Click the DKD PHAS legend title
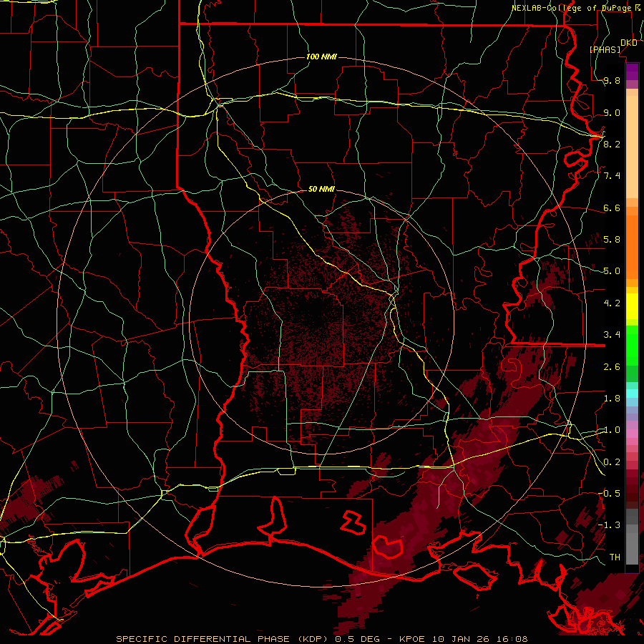Viewport: 644px width, 644px height. pos(613,46)
